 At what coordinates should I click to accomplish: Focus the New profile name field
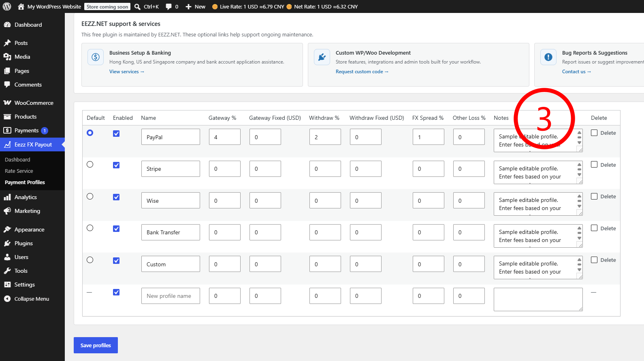(171, 296)
